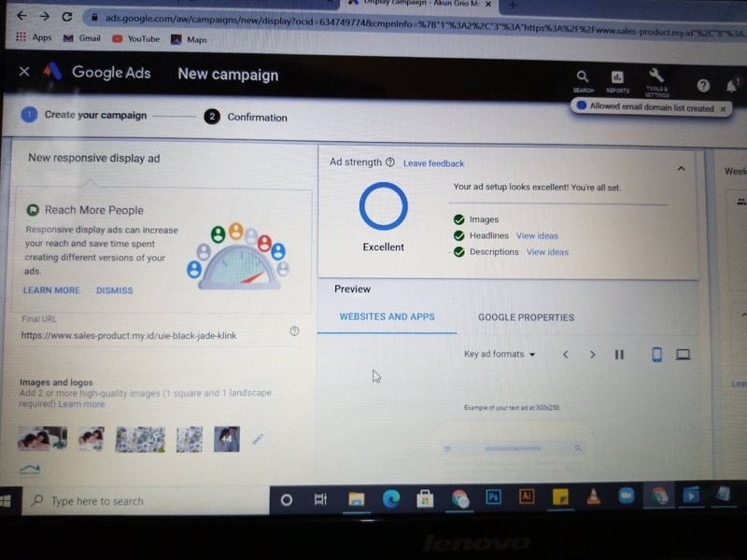Open Photoshop from the Windows taskbar
Image resolution: width=747 pixels, height=560 pixels.
(x=493, y=497)
